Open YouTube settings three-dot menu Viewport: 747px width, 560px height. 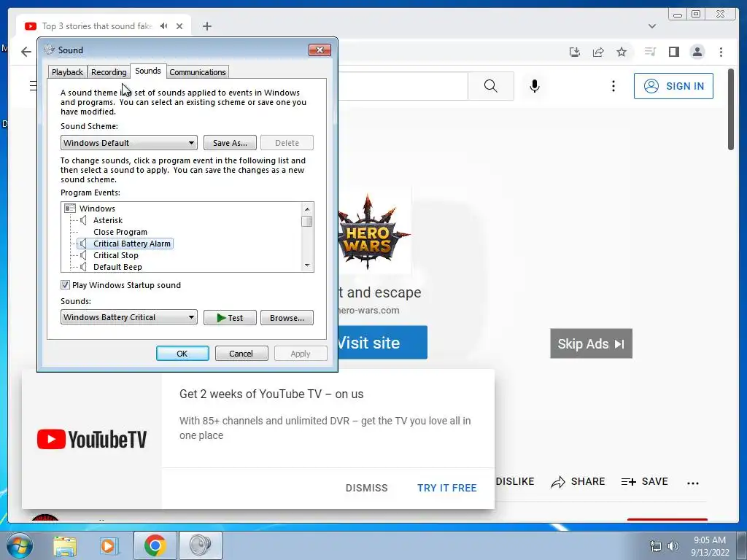(613, 86)
